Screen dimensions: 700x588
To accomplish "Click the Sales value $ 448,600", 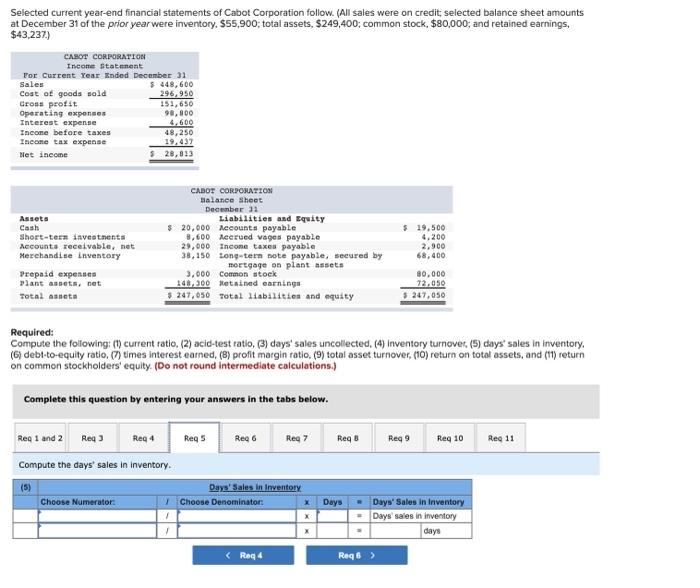I will (x=171, y=84).
